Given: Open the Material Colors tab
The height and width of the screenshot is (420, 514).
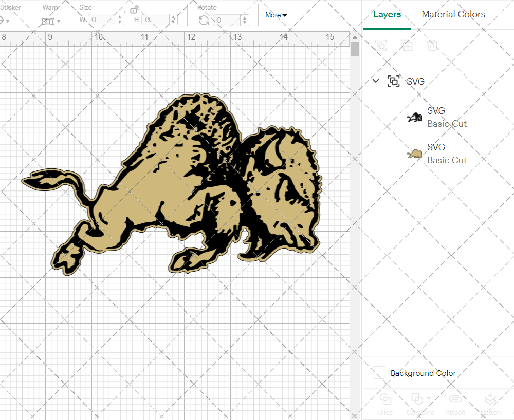Looking at the screenshot, I should pyautogui.click(x=453, y=14).
